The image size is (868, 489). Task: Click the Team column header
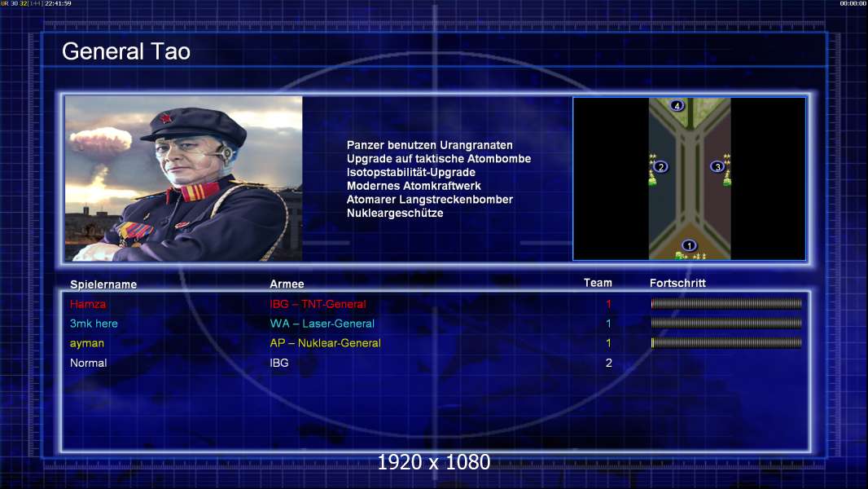598,283
